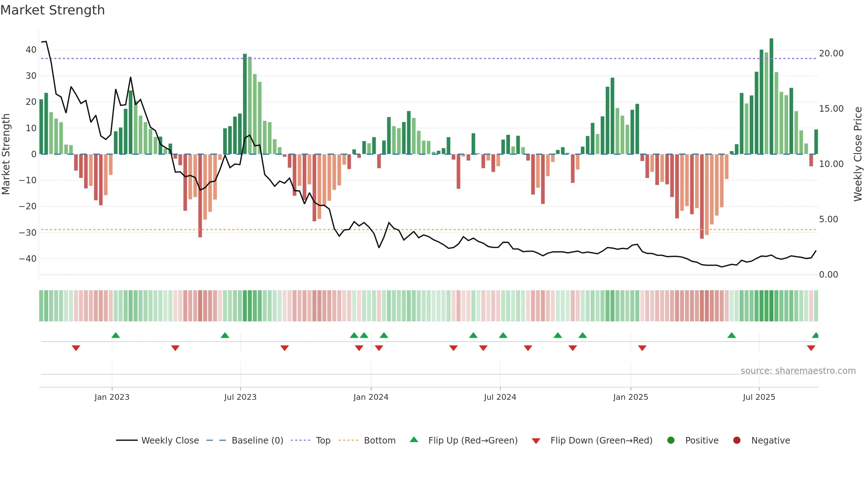Click the Market Strength chart title
The width and height of the screenshot is (868, 488).
click(52, 10)
